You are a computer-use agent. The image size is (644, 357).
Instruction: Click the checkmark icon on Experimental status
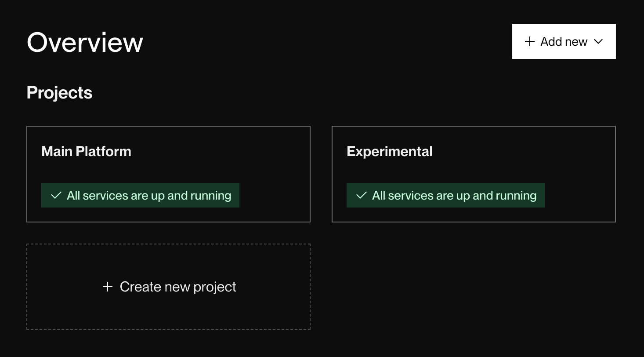pyautogui.click(x=361, y=195)
